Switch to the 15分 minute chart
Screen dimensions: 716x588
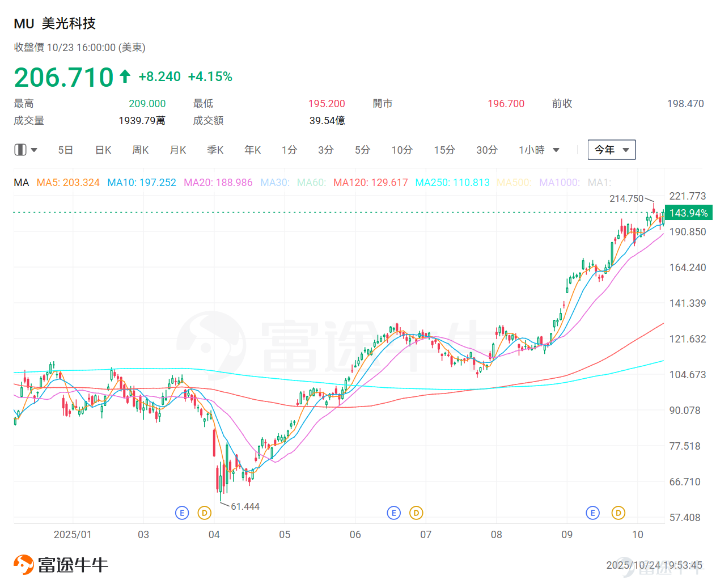[444, 150]
